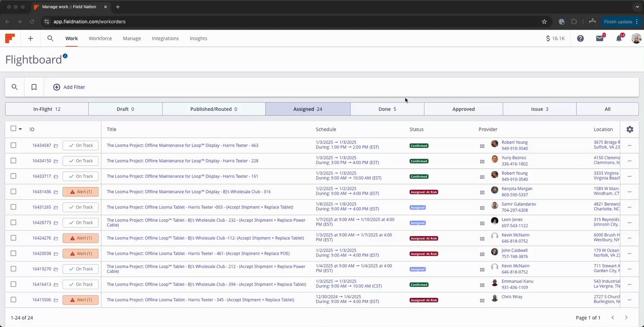Check the box for work order 16434587
This screenshot has width=644, height=327.
tap(13, 145)
